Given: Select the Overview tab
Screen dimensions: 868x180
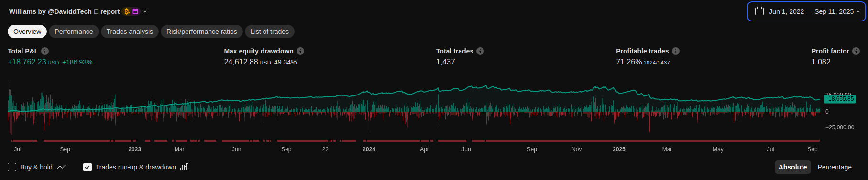Looking at the screenshot, I should coord(27,32).
